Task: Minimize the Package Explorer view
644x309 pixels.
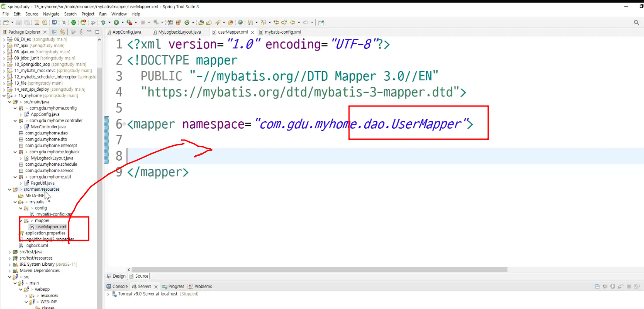Action: click(x=89, y=32)
